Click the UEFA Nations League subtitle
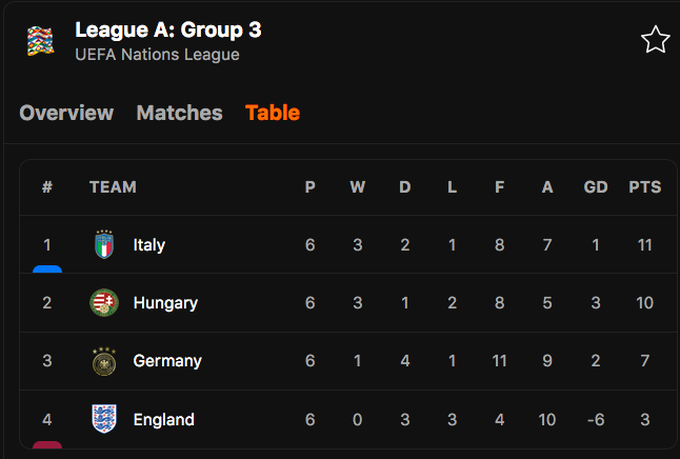The image size is (680, 459). (157, 55)
